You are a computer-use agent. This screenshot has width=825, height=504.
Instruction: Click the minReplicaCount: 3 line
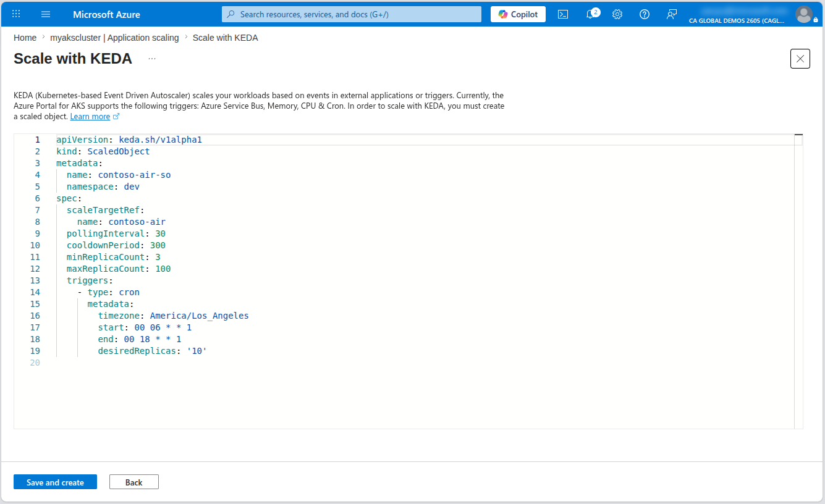pyautogui.click(x=114, y=257)
